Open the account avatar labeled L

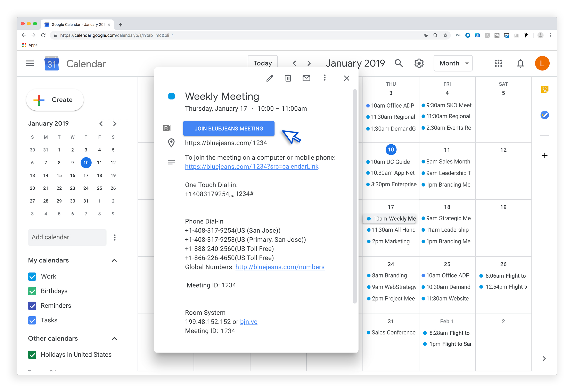click(x=542, y=63)
